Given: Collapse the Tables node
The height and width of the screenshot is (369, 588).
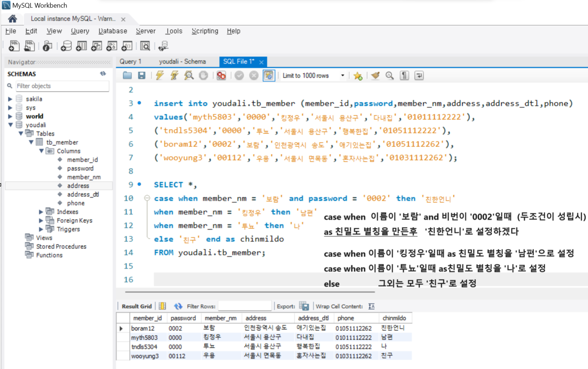Looking at the screenshot, I should coord(21,134).
